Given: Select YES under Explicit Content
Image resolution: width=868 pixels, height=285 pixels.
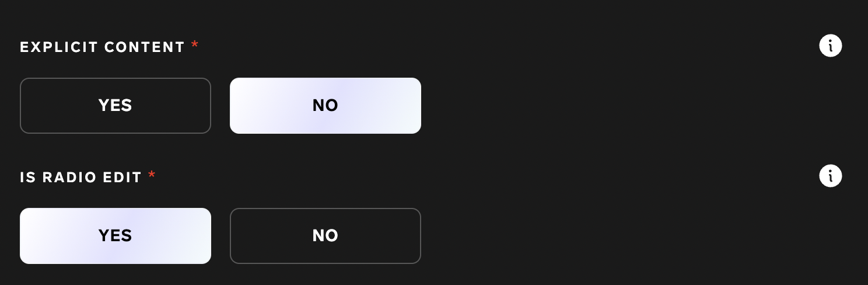Looking at the screenshot, I should (x=116, y=106).
